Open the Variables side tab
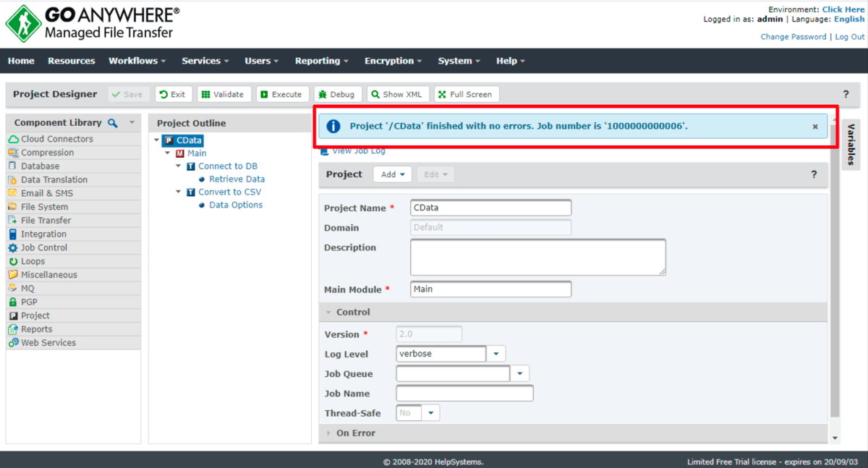The image size is (868, 468). [851, 145]
